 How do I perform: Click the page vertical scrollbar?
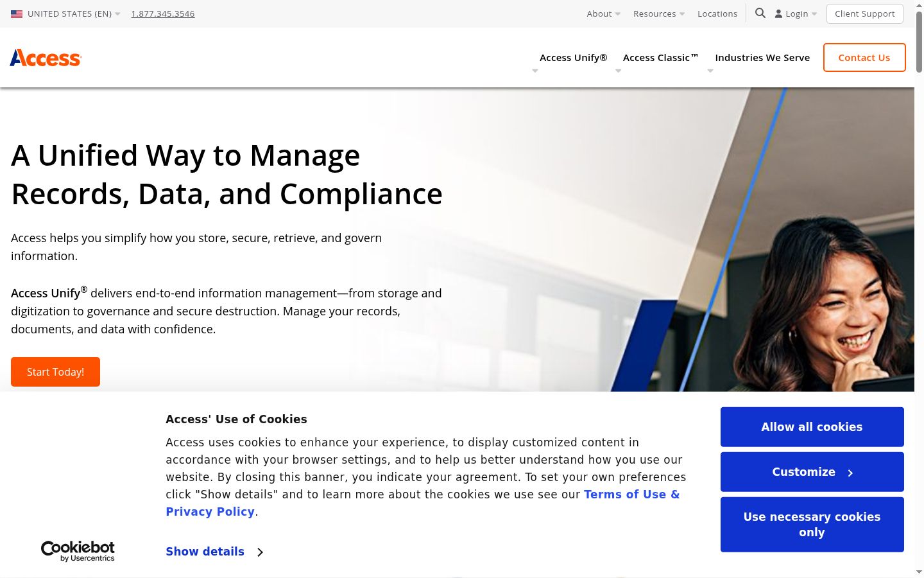click(919, 289)
